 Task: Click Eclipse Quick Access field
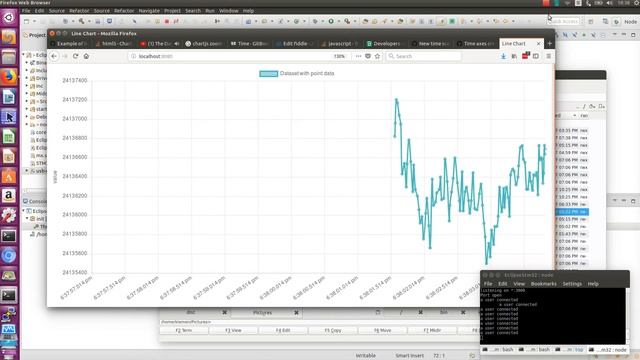click(x=564, y=21)
